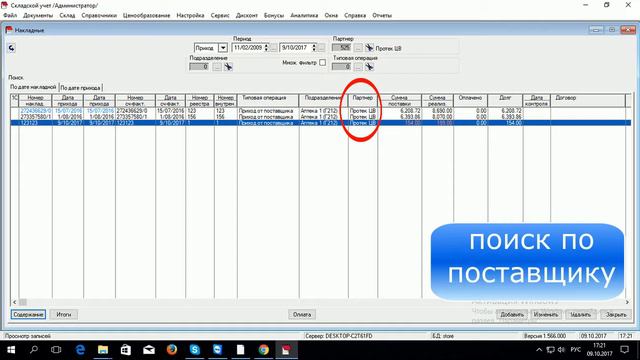The width and height of the screenshot is (640, 360).
Task: Open the Документы menu
Action: click(38, 15)
